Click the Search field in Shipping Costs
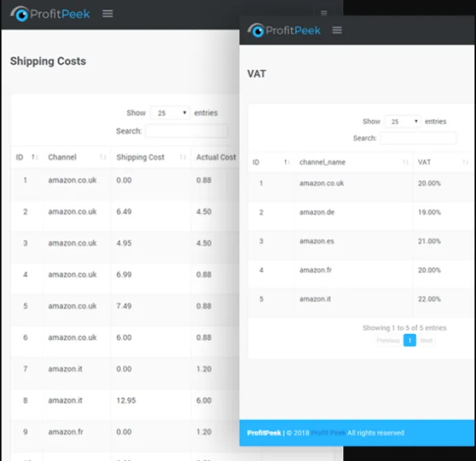This screenshot has height=461, width=476. (x=186, y=131)
